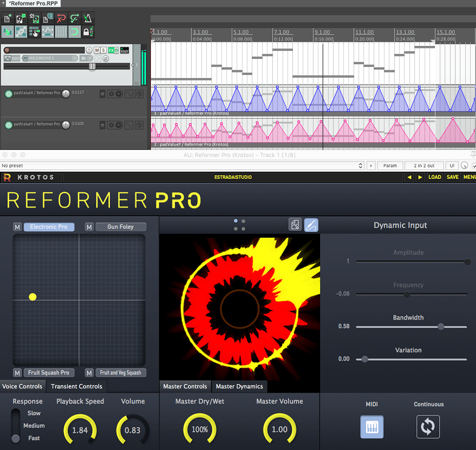
Task: Toggle the metronome icon
Action: (88, 19)
